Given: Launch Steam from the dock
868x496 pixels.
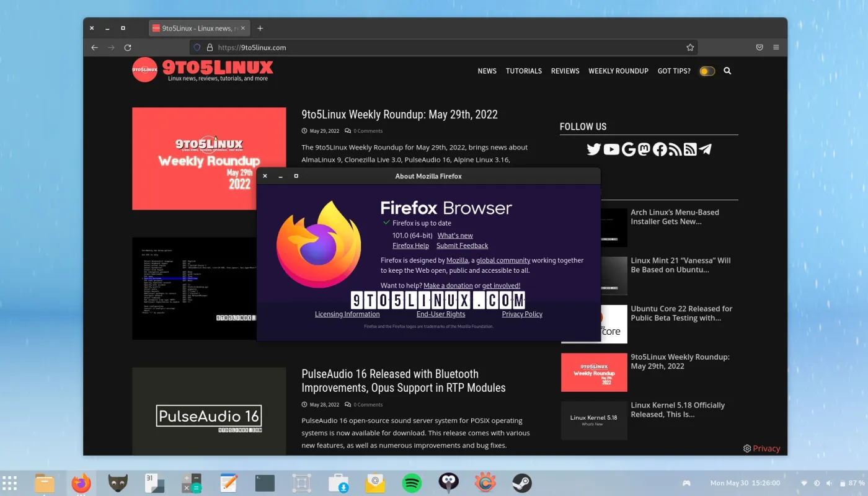Looking at the screenshot, I should (521, 482).
